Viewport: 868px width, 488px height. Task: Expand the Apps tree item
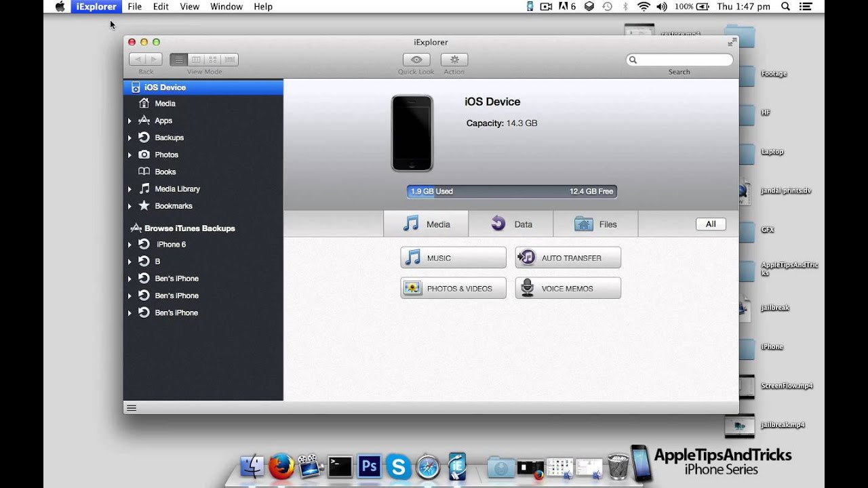(130, 121)
